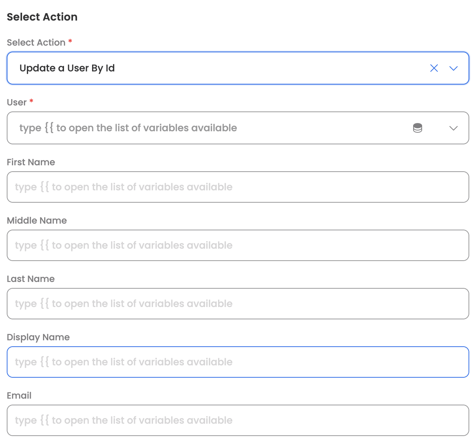Click the 'First Name' label

(31, 162)
